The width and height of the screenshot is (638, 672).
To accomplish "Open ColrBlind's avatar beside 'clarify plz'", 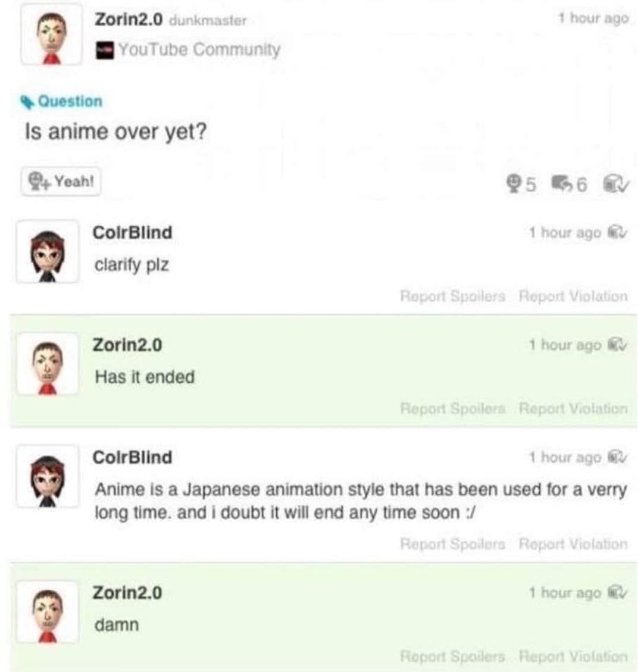I will (x=48, y=252).
